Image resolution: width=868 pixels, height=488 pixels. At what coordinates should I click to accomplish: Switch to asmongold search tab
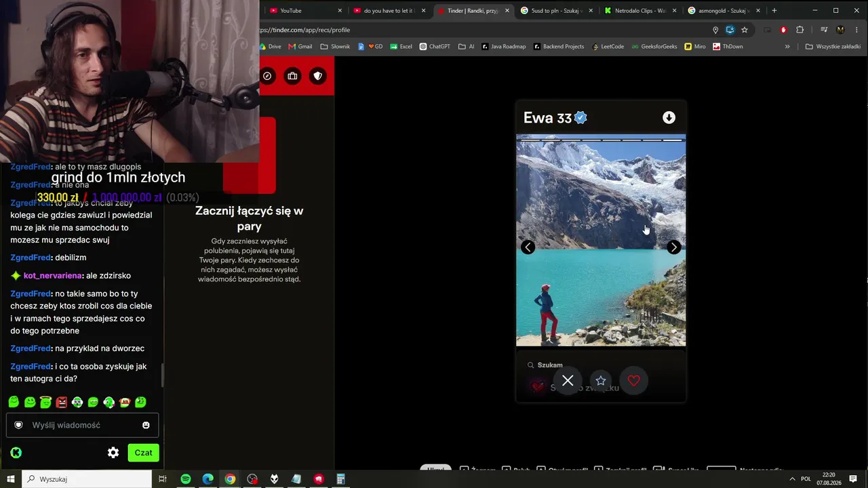tap(724, 11)
